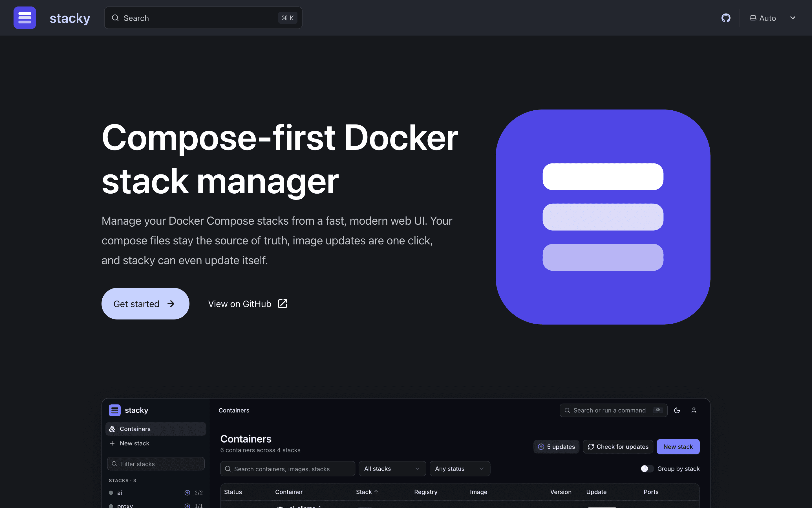Click the Image column header

point(478,492)
